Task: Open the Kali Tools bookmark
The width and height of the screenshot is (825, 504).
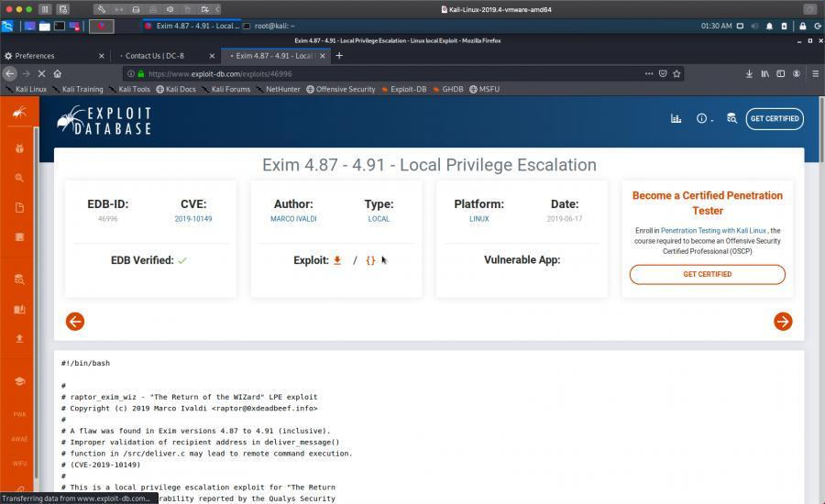Action: (129, 90)
